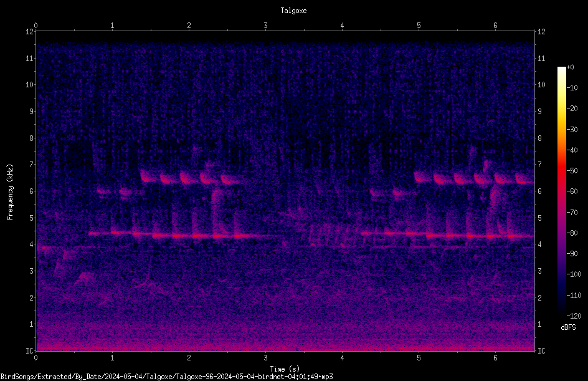Screen dimensions: 588x381
Task: Click the -120 label on color scale
Action: 574,316
